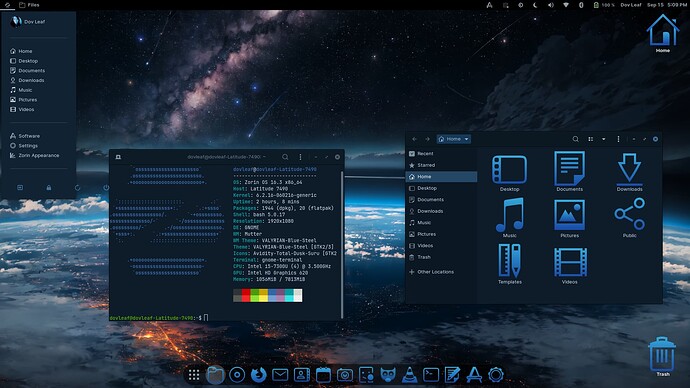
Task: Open the Desktop folder icon in Files grid
Action: (510, 172)
